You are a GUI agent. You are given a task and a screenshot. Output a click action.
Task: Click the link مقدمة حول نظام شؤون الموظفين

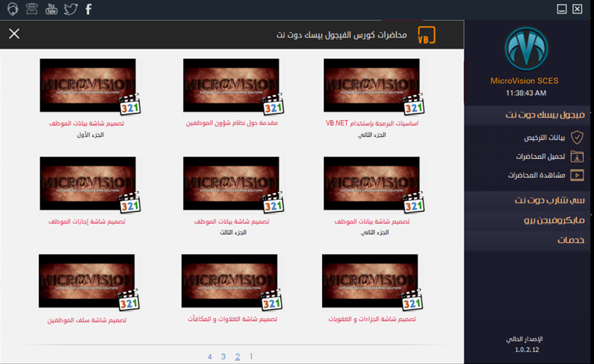tap(232, 123)
